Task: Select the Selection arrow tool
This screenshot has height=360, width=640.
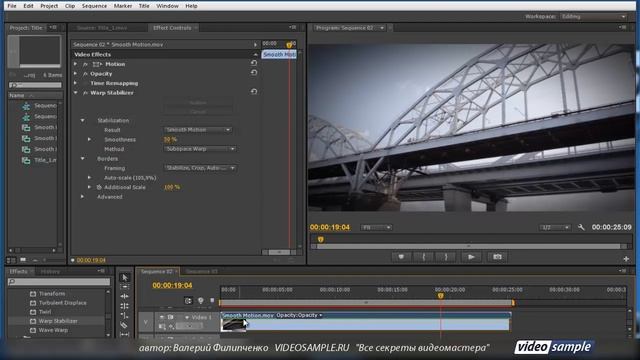Action: pyautogui.click(x=125, y=278)
